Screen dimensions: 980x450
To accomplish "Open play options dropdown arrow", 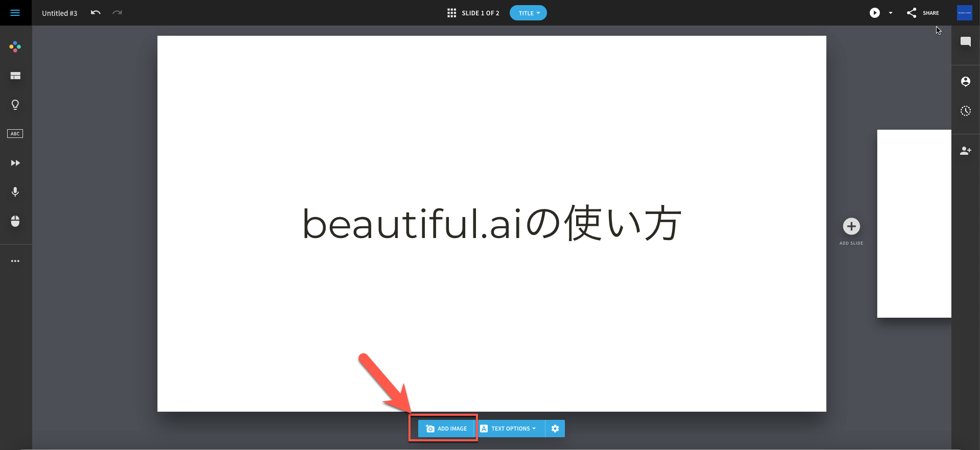I will tap(891, 13).
